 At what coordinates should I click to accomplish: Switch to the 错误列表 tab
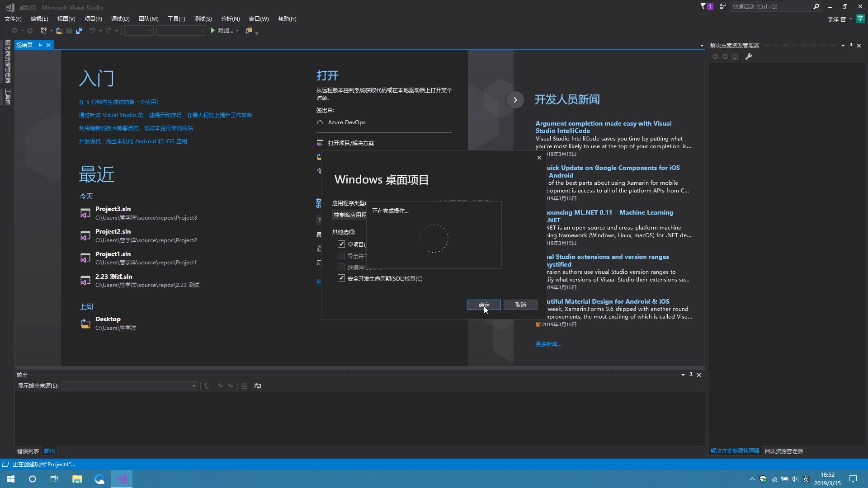(28, 451)
